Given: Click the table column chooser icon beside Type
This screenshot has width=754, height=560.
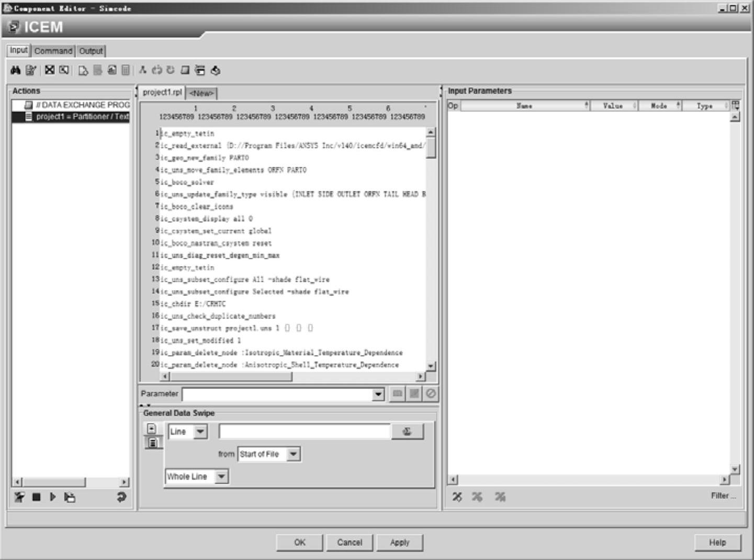Looking at the screenshot, I should pos(735,106).
